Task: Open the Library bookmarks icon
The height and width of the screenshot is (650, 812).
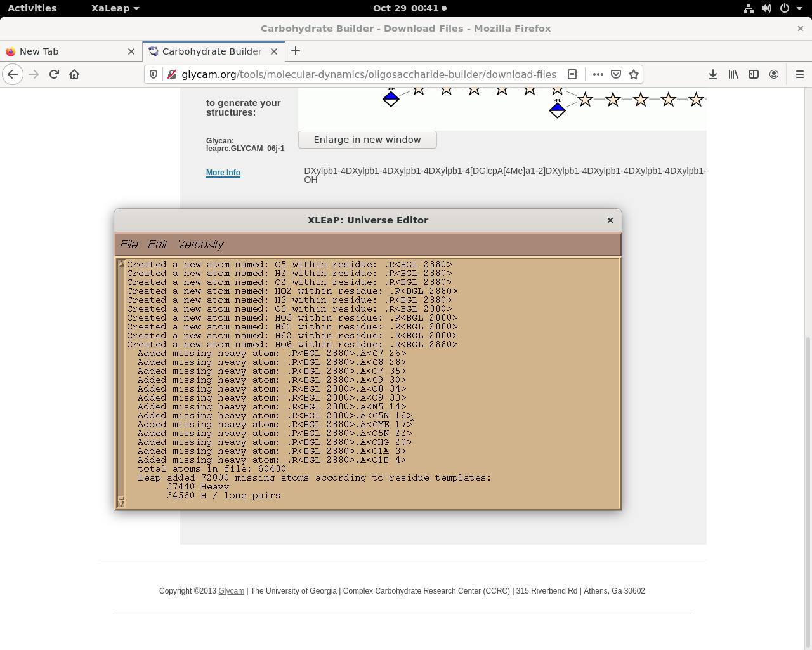Action: pyautogui.click(x=733, y=74)
